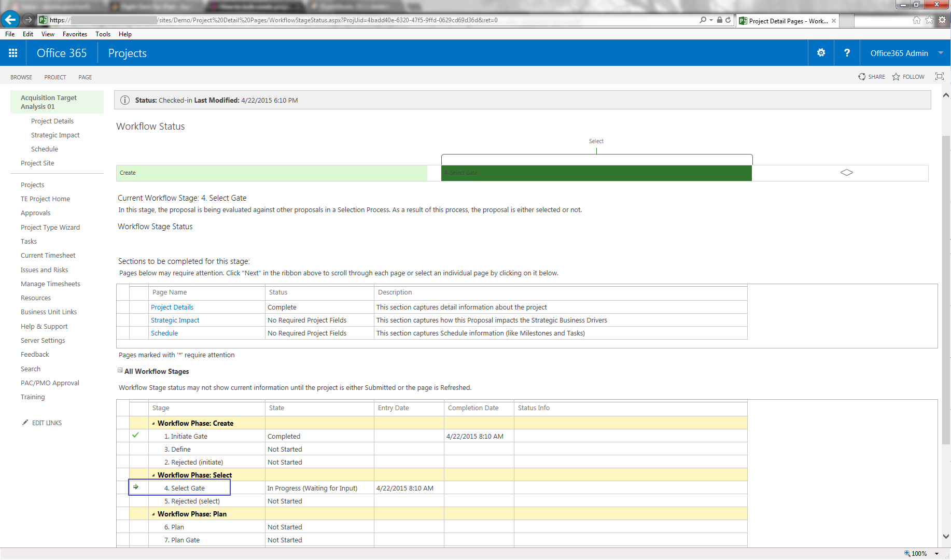Open the address bar search dropdown arrow
The image size is (951, 560).
[x=711, y=20]
